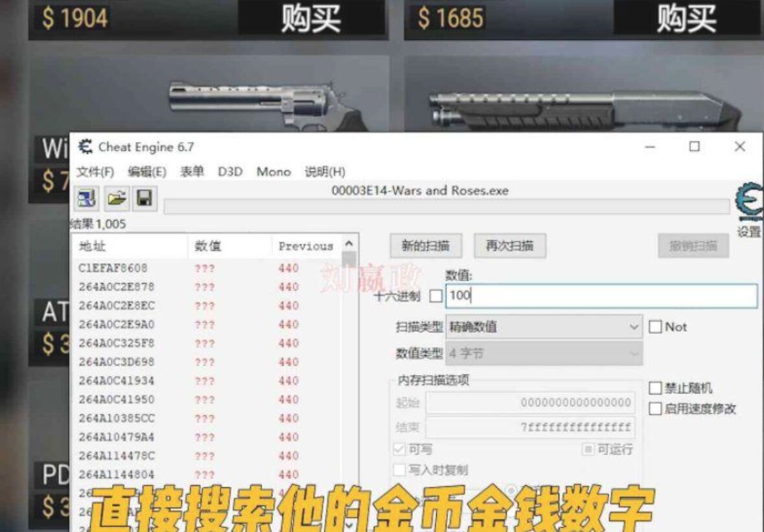Select address 264A0C2E878 row

[207, 287]
